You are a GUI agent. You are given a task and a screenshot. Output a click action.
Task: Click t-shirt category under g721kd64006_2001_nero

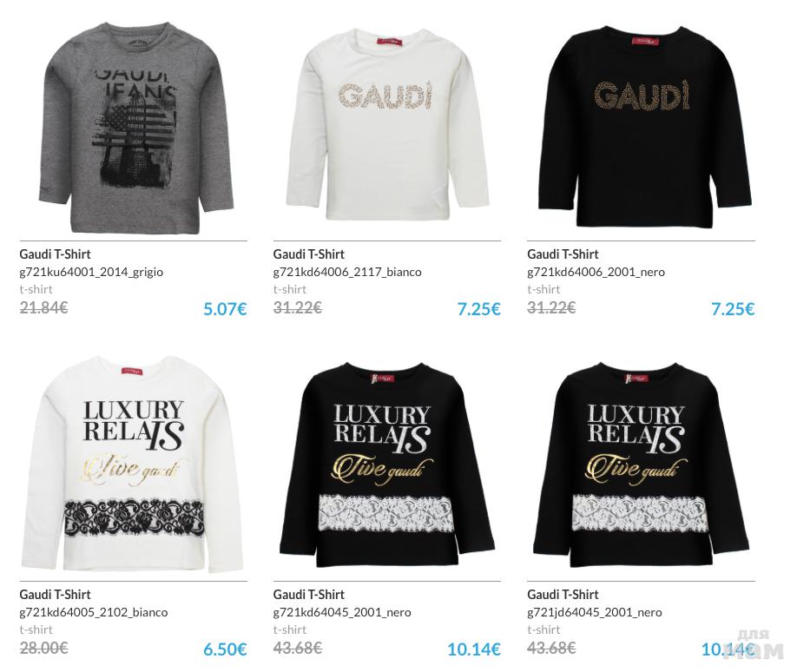coord(543,289)
